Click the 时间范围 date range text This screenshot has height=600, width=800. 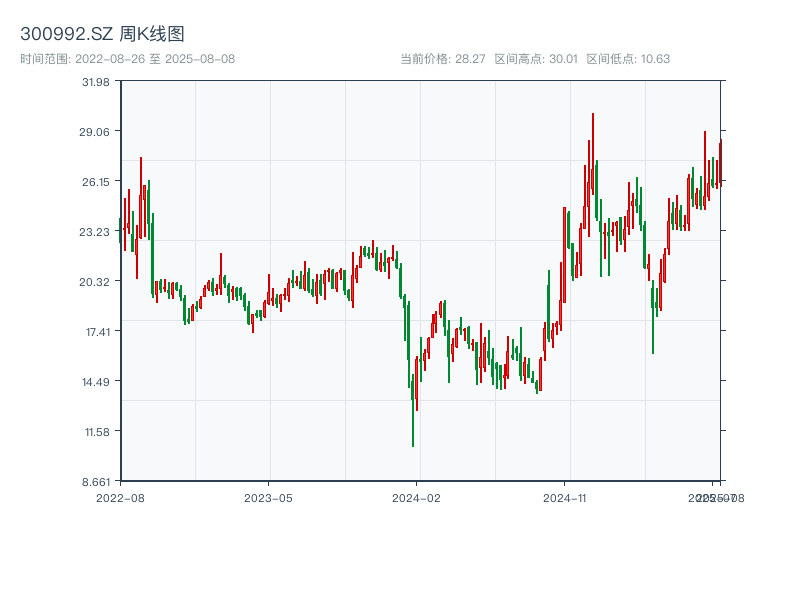point(128,59)
